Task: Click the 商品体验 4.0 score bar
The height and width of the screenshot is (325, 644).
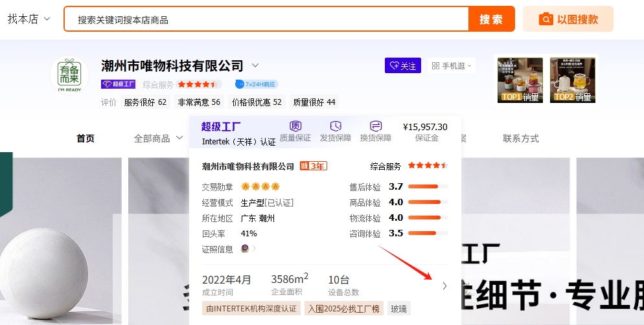Action: click(428, 202)
